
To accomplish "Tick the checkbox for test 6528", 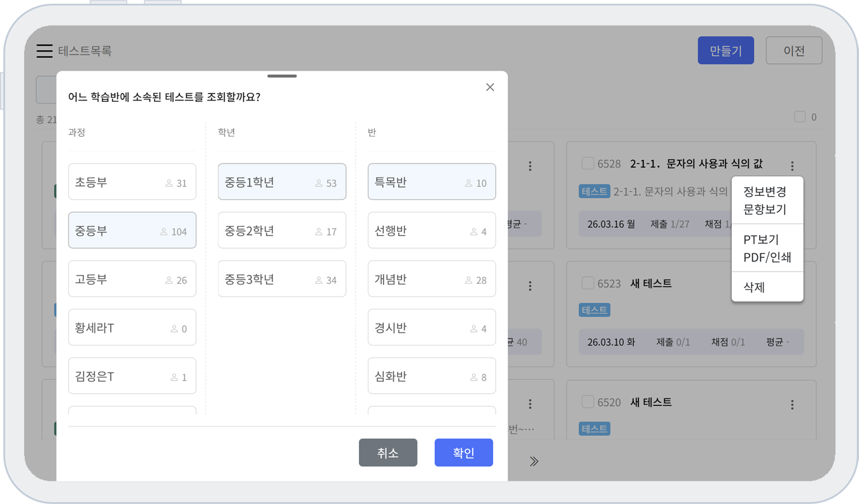I will point(587,164).
